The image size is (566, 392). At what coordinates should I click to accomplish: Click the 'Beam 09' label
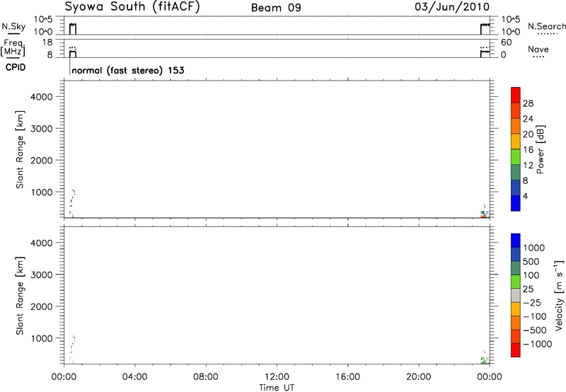pos(276,8)
